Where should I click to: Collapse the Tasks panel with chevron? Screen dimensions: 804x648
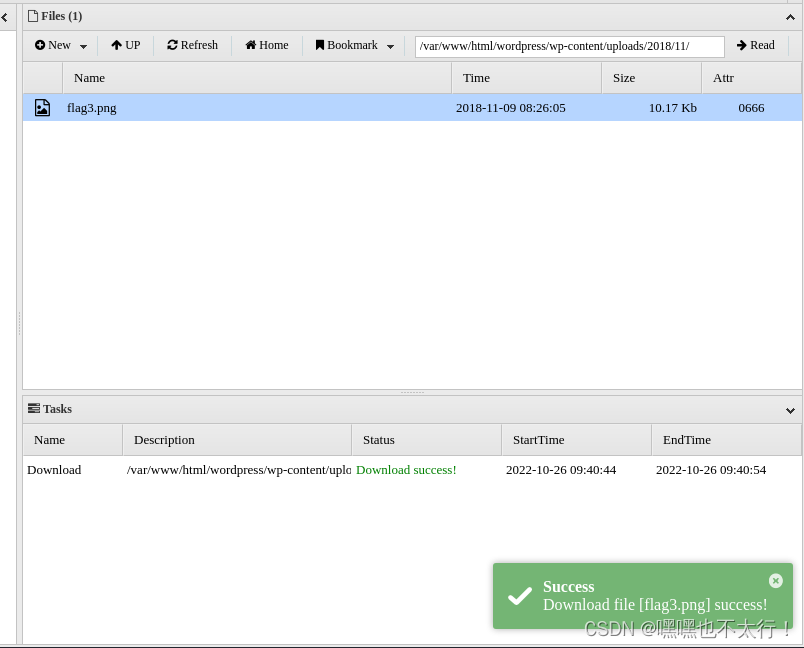pos(790,410)
